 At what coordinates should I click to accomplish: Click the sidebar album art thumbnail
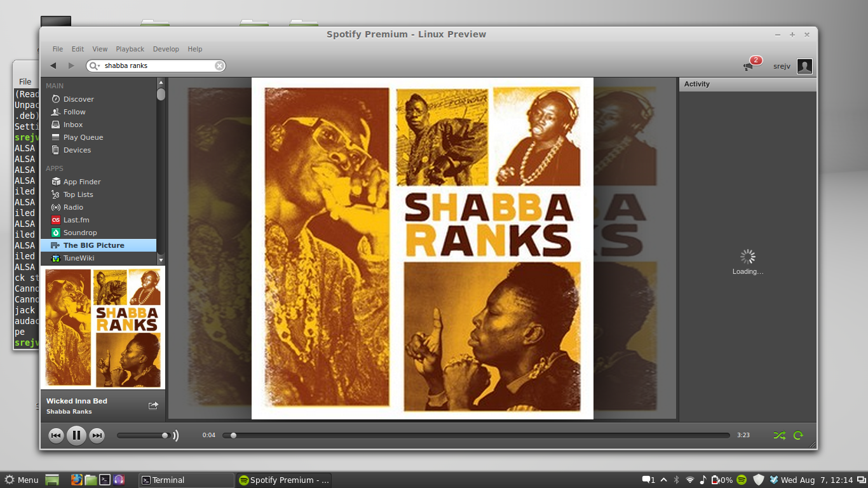(103, 327)
